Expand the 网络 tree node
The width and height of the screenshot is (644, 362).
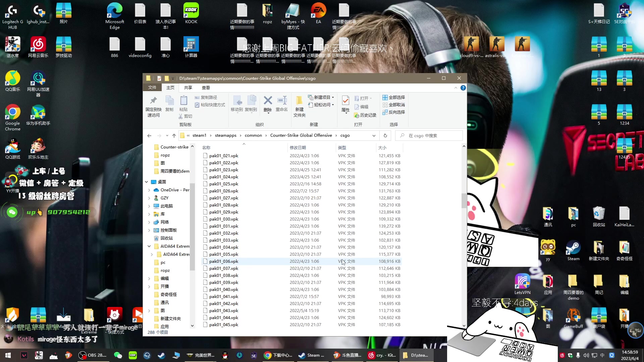(x=149, y=222)
